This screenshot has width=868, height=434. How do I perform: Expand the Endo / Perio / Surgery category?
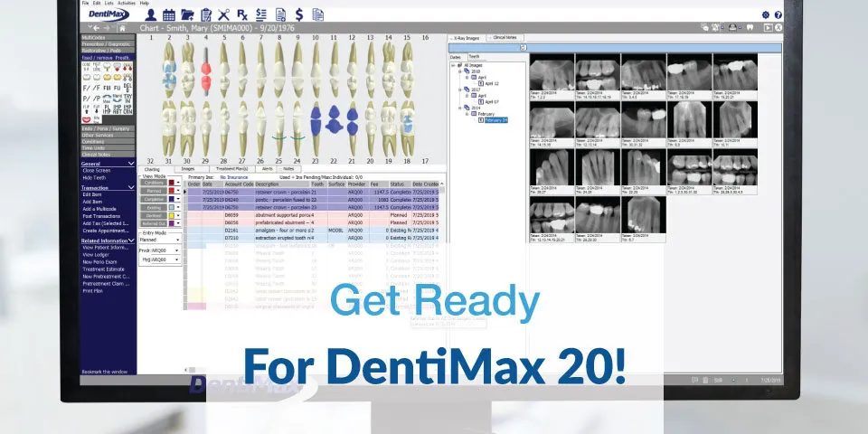pyautogui.click(x=108, y=128)
